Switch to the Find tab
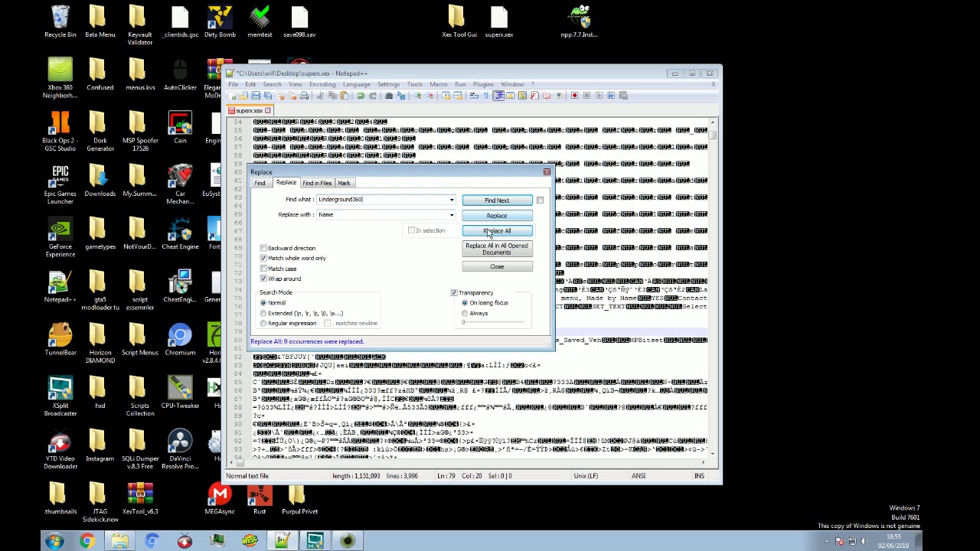Viewport: 980px width, 551px height. point(260,183)
